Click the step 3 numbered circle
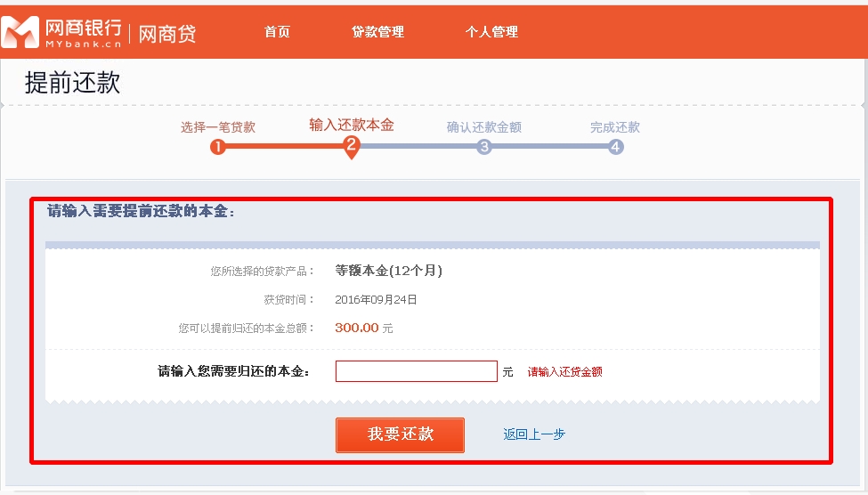Image resolution: width=868 pixels, height=495 pixels. [484, 147]
